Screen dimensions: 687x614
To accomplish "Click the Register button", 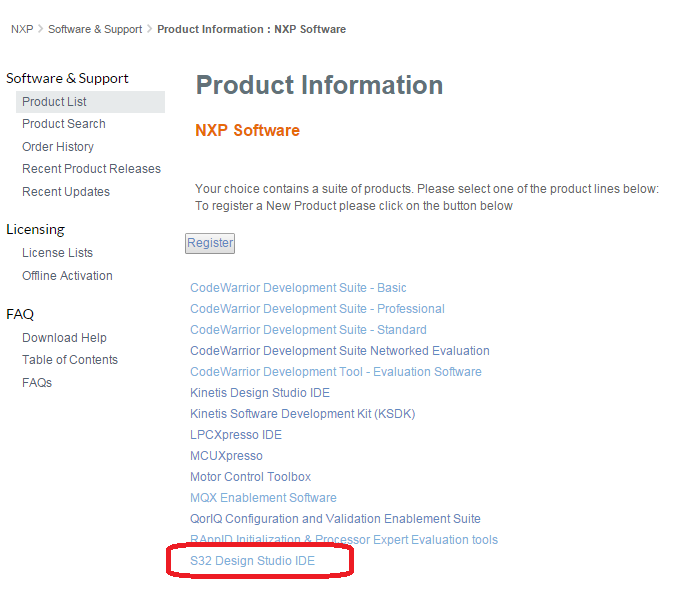I will pos(210,243).
